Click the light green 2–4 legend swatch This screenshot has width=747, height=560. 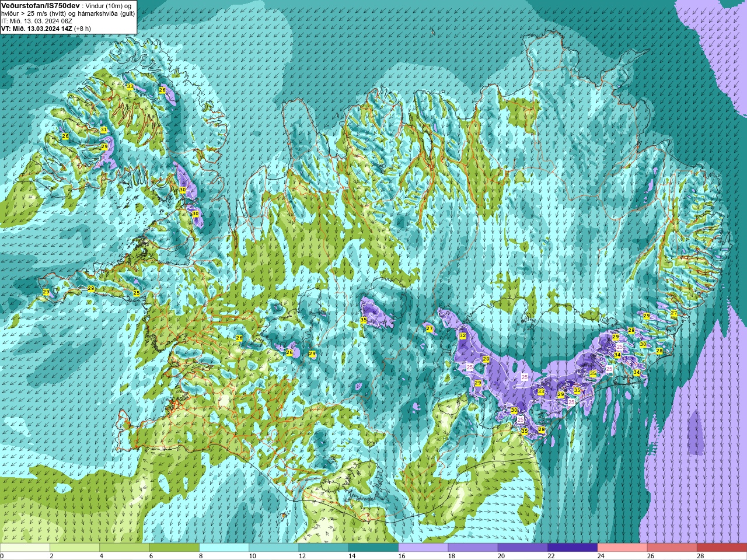coord(75,548)
